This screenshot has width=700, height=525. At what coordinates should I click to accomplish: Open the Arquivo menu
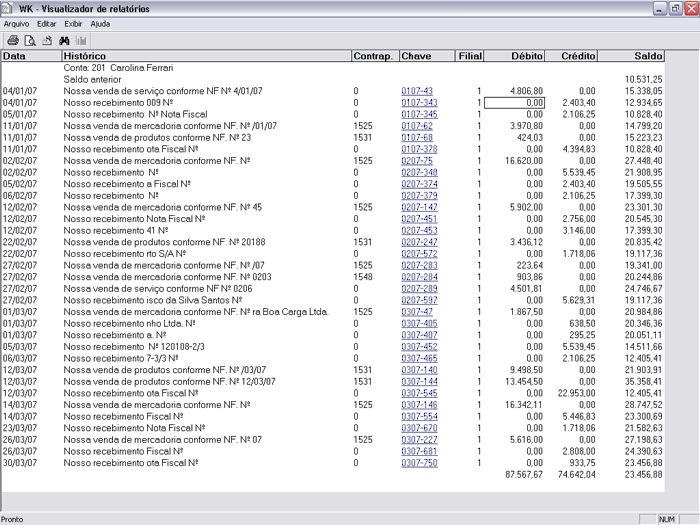pos(16,22)
